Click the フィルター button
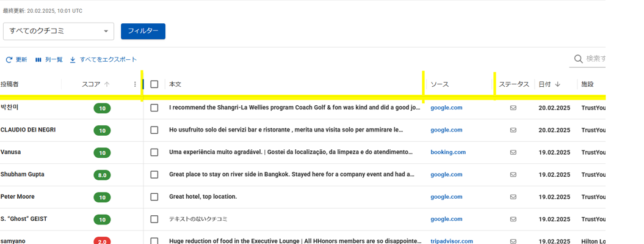 (143, 31)
